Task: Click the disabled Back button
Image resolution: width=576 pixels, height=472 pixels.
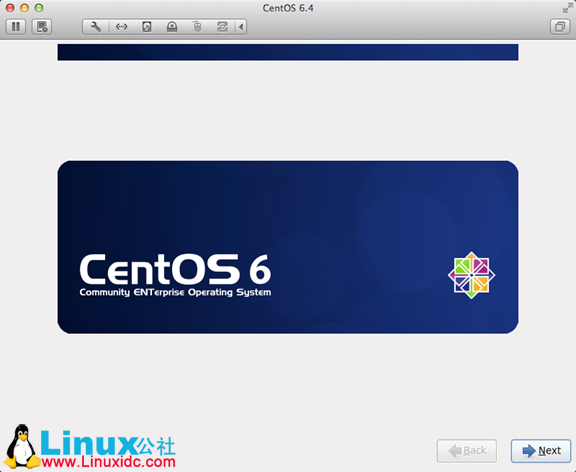Action: point(467,451)
